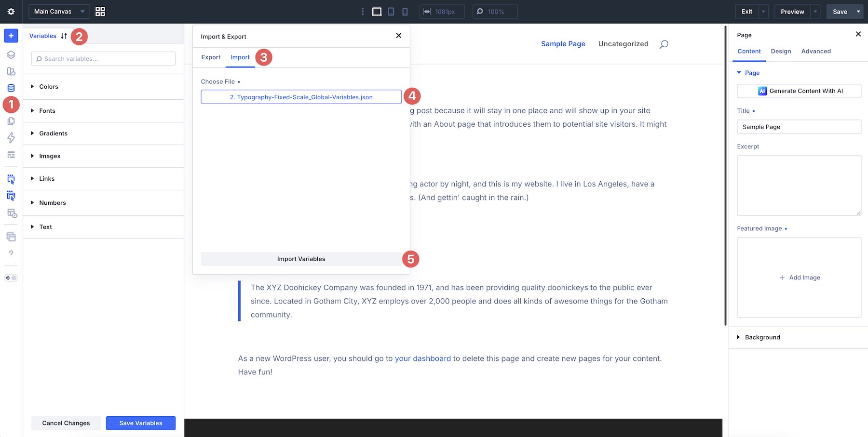Image resolution: width=868 pixels, height=437 pixels.
Task: Click the Exit button
Action: click(747, 12)
